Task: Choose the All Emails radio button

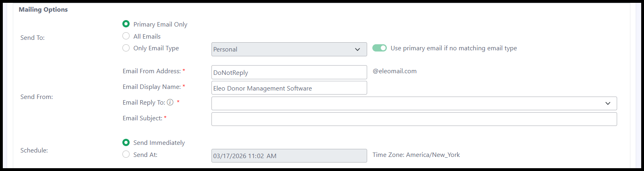Action: point(126,36)
